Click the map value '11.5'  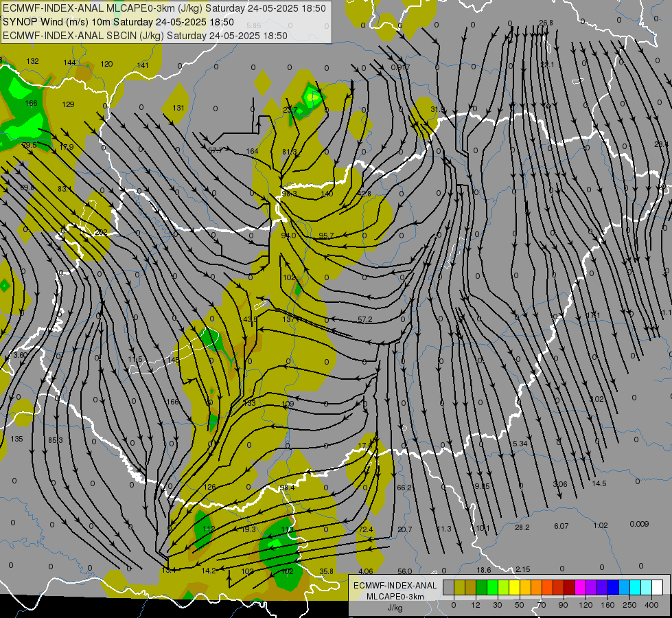point(135,359)
